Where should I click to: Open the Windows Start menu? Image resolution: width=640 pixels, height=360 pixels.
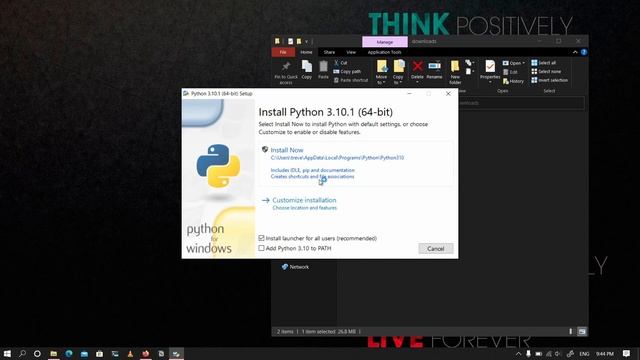pyautogui.click(x=7, y=353)
